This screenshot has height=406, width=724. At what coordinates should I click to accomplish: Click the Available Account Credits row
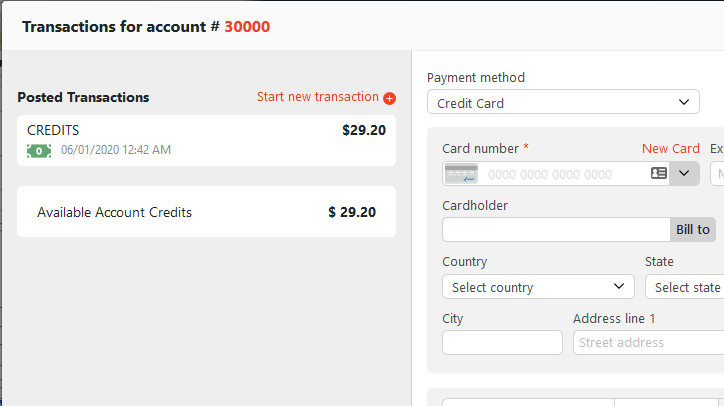point(206,212)
